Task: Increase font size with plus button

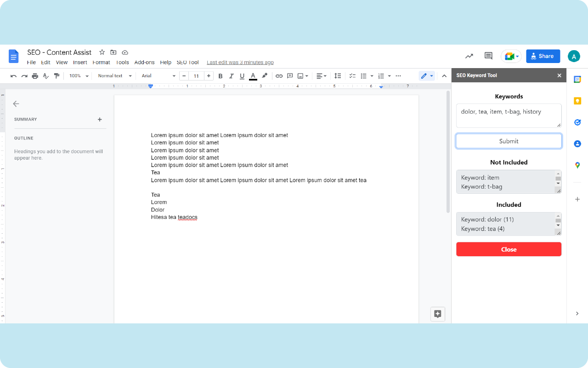Action: point(209,76)
